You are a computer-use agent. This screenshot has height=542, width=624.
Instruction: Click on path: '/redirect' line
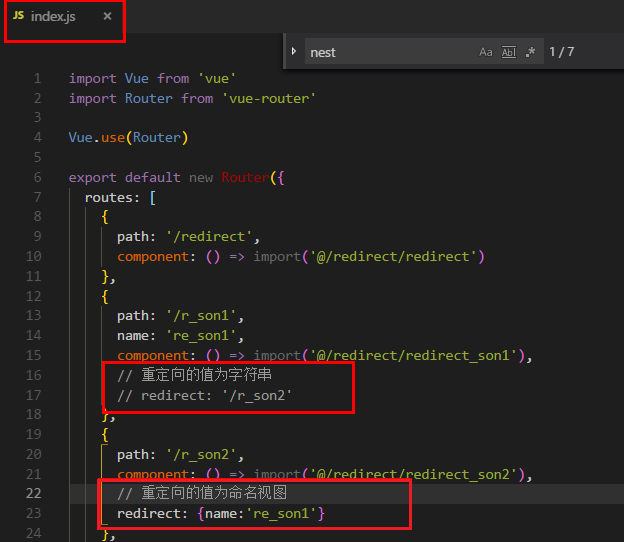[x=188, y=237]
